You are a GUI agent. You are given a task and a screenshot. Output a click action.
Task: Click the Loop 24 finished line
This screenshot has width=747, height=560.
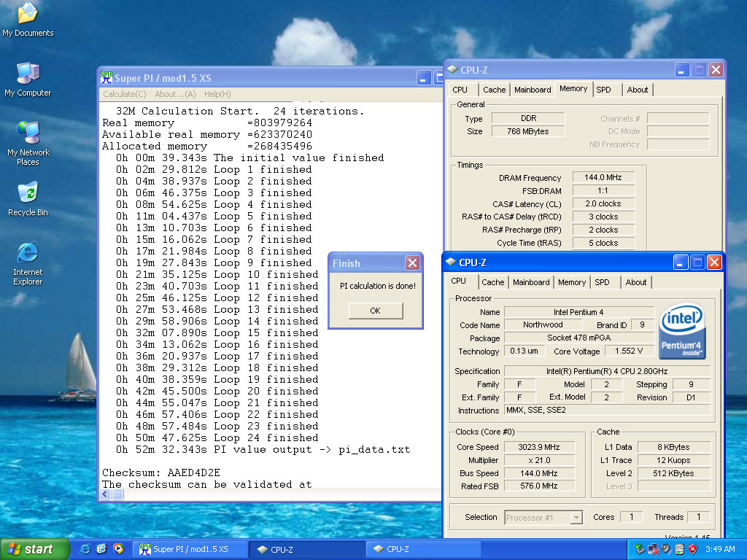click(x=217, y=437)
